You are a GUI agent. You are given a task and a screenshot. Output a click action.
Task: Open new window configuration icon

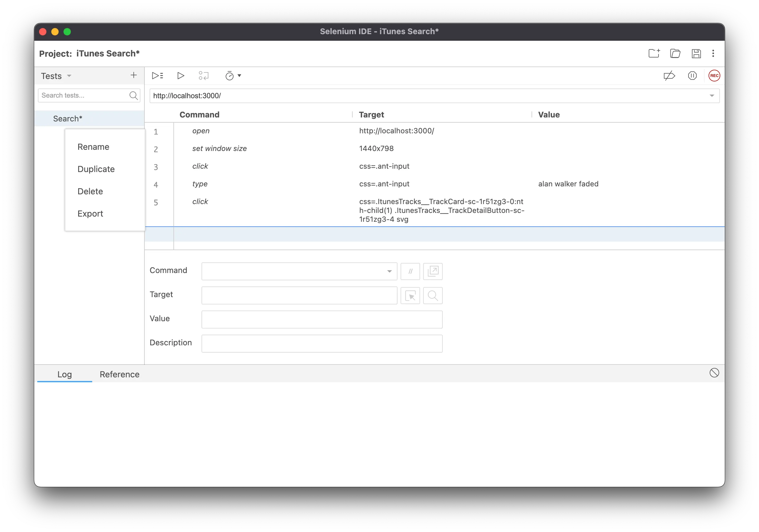[x=433, y=271]
